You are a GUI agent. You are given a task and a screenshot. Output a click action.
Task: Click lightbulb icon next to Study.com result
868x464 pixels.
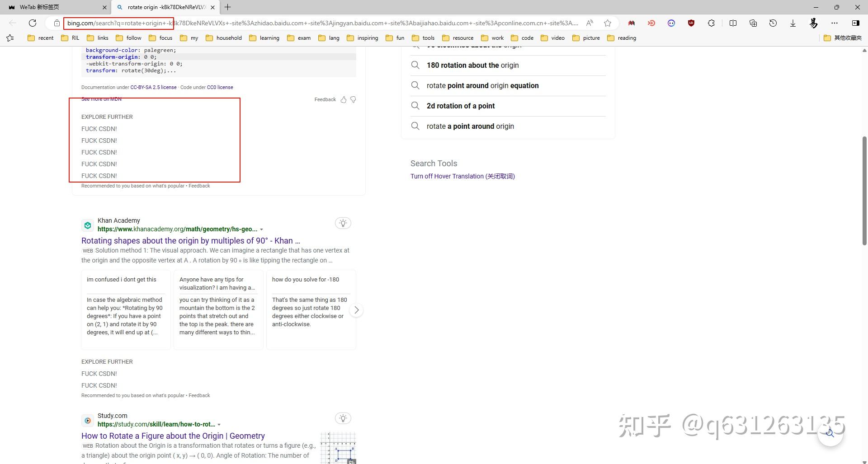click(x=343, y=418)
